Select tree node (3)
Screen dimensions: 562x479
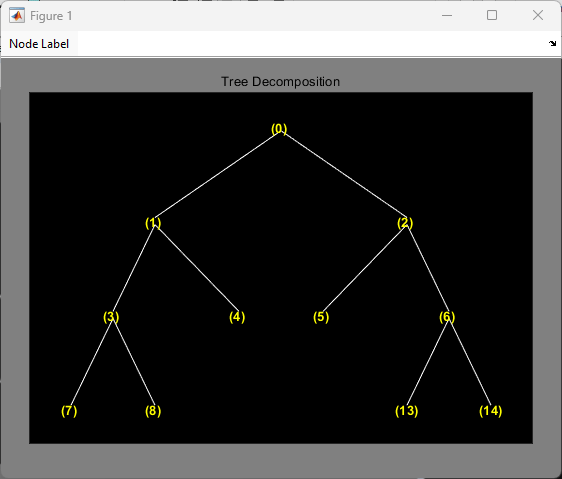point(111,317)
